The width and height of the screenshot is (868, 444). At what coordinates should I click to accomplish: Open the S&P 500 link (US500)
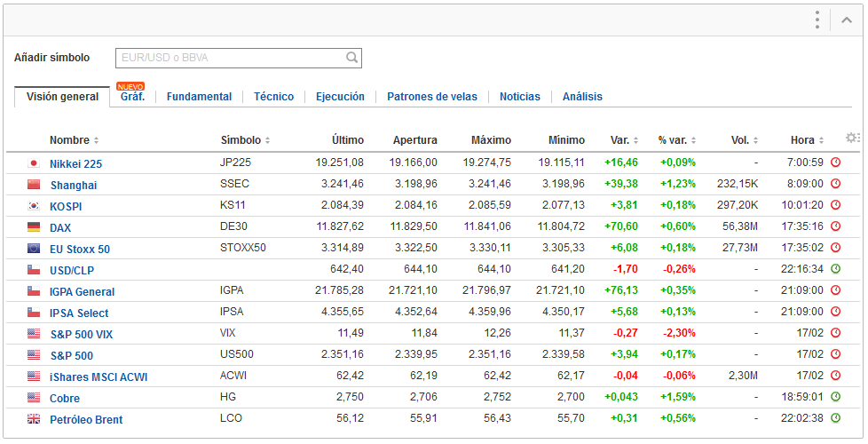point(72,356)
